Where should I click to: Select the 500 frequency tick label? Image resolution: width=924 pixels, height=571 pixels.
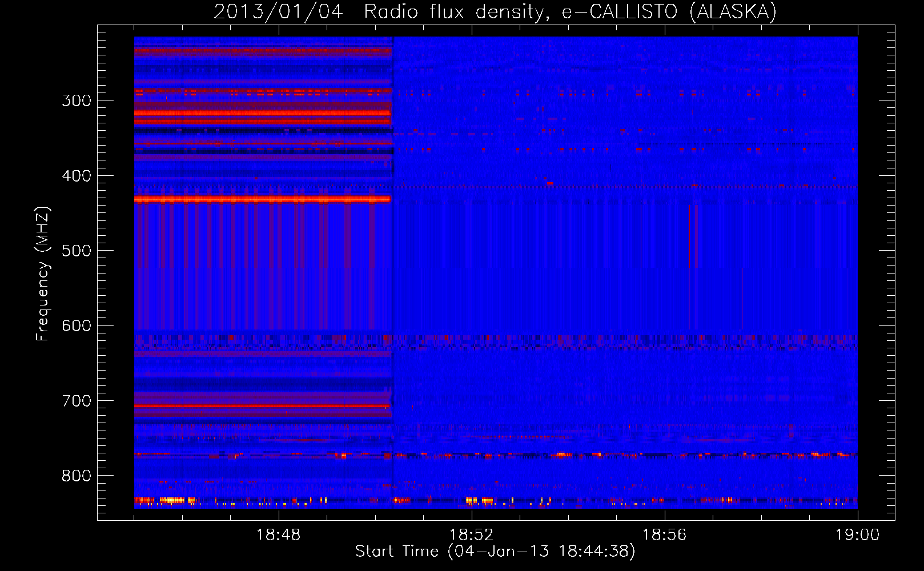tap(77, 251)
